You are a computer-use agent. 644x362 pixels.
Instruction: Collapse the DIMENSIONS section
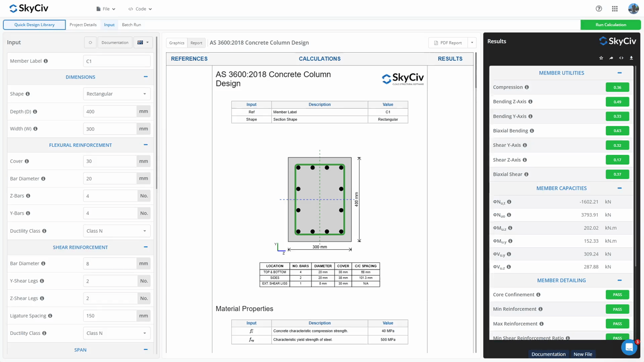click(146, 77)
